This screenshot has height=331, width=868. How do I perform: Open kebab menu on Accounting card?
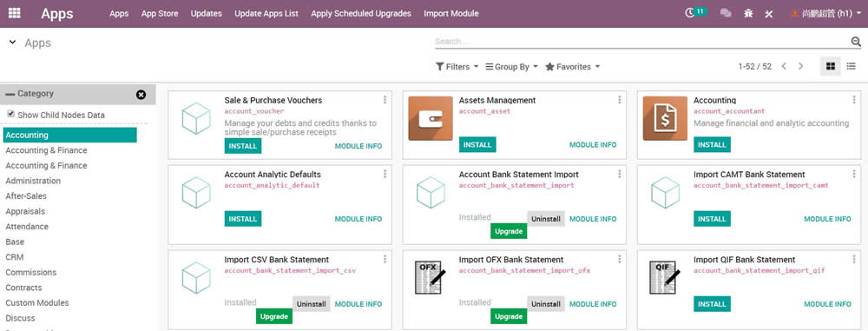click(x=854, y=100)
